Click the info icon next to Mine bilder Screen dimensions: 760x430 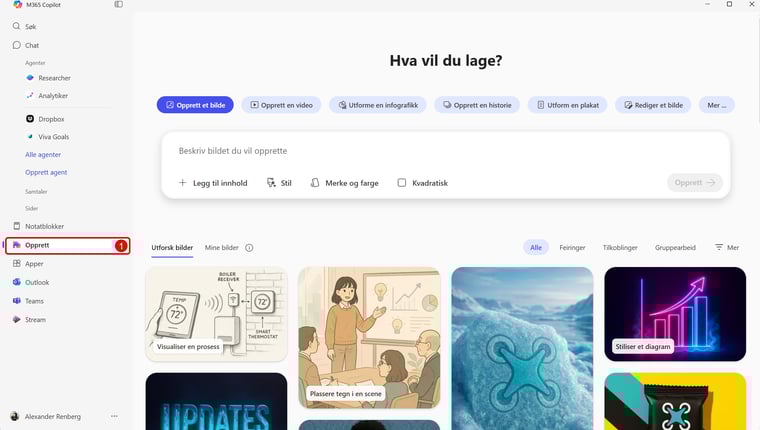pyautogui.click(x=249, y=248)
